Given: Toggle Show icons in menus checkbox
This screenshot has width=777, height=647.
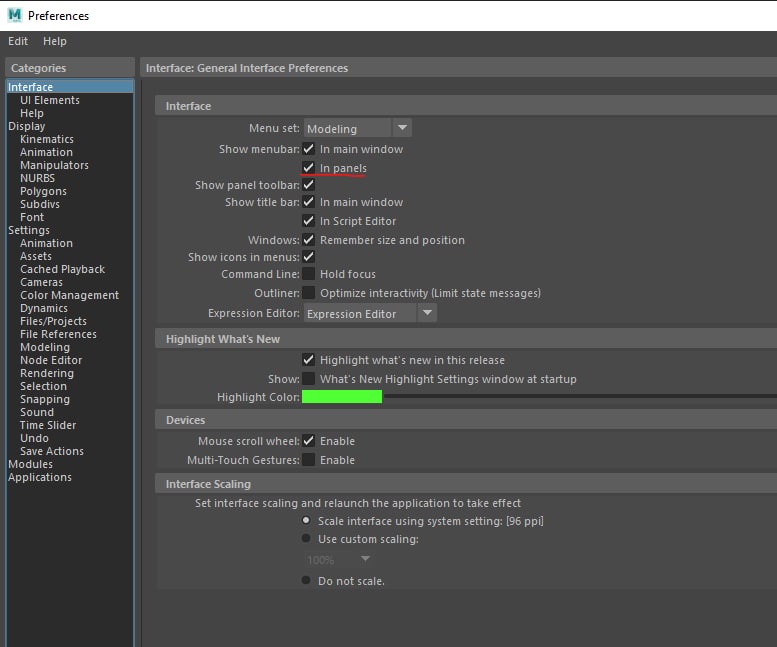Looking at the screenshot, I should point(308,257).
